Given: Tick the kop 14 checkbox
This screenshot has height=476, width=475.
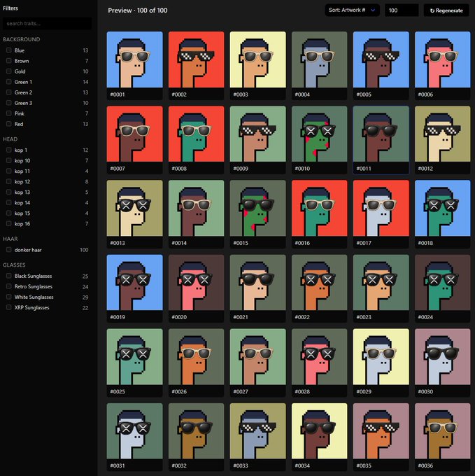Looking at the screenshot, I should coord(9,202).
